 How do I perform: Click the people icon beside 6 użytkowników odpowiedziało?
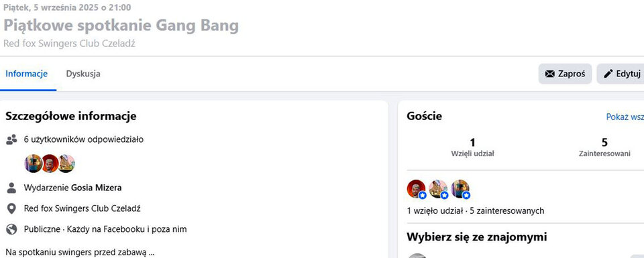click(x=11, y=139)
